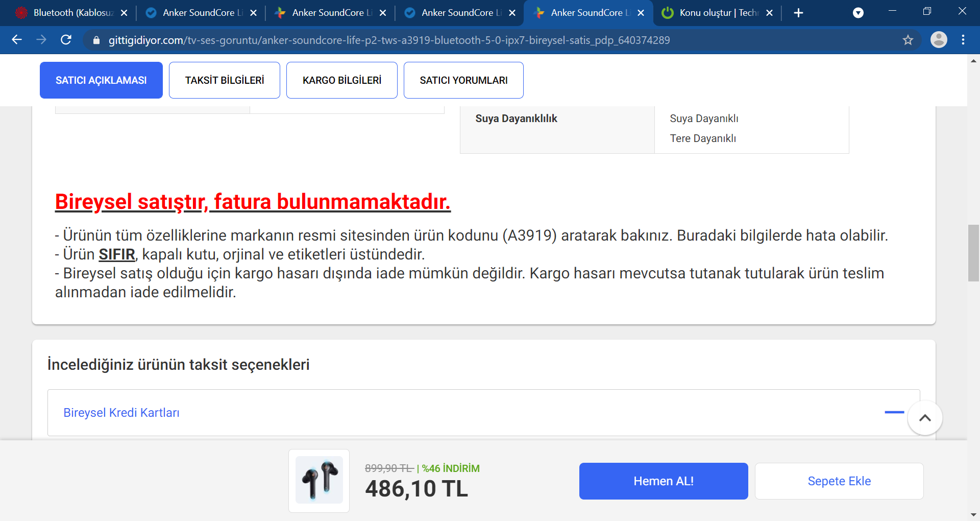
Task: Bookmark this page with the star icon
Action: pyautogui.click(x=908, y=40)
